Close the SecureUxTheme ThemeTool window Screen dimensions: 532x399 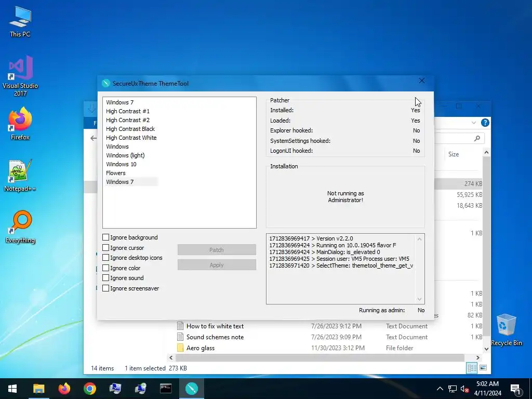pos(422,81)
